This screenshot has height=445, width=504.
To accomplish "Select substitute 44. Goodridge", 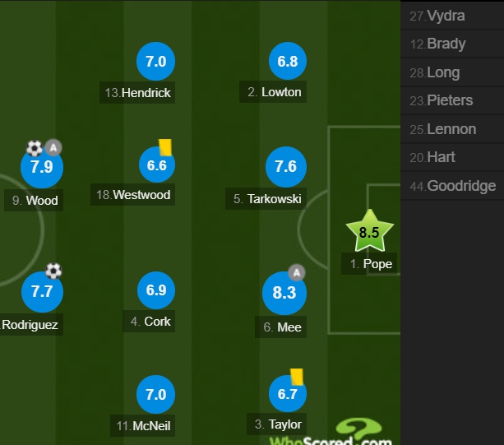I will click(x=452, y=186).
